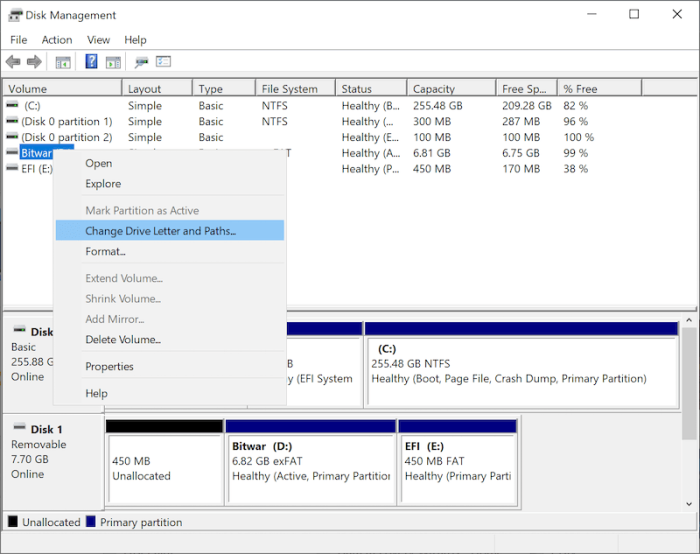Viewport: 700px width, 554px height.
Task: Click the Disk Management title bar icon
Action: [15, 15]
